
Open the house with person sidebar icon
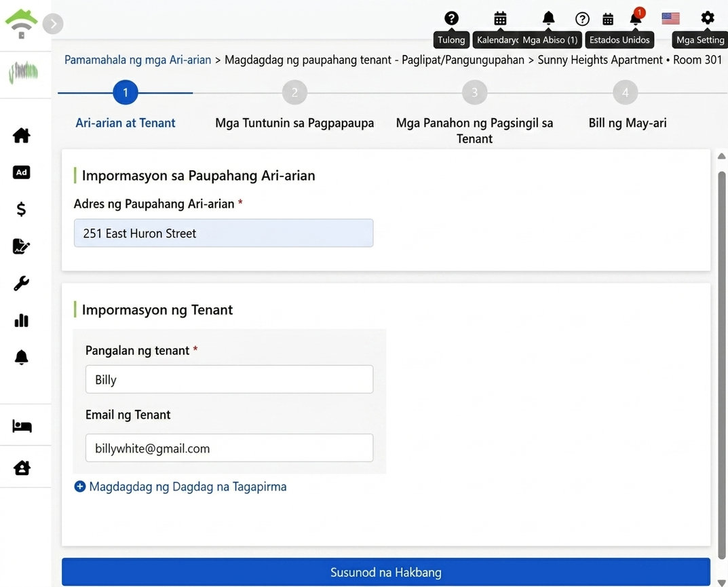(x=22, y=468)
